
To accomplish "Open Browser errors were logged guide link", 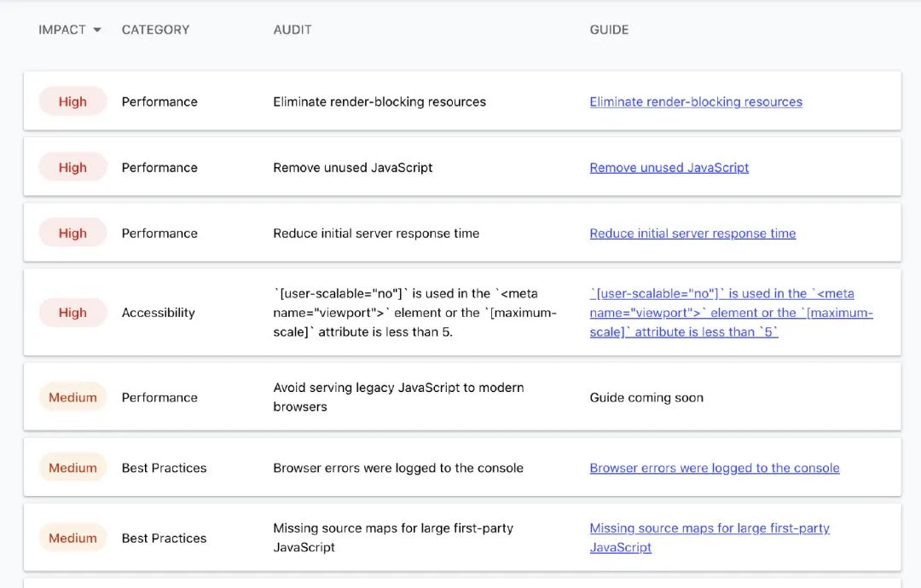I will coord(715,468).
